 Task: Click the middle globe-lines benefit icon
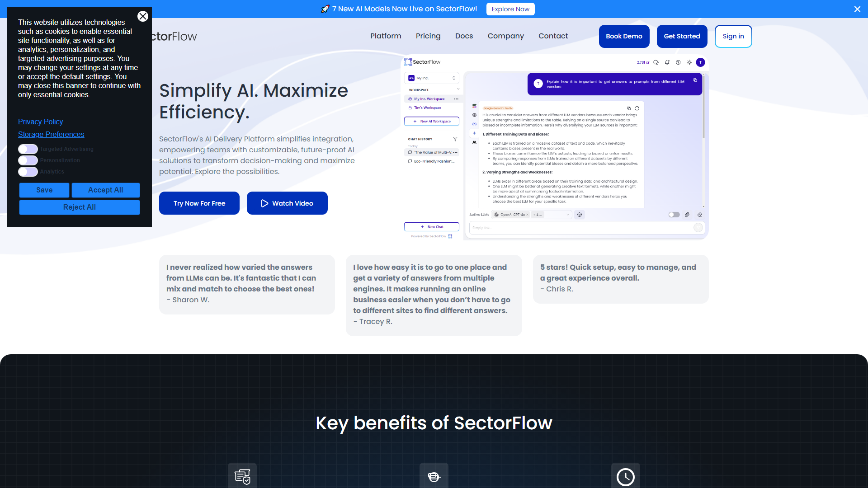[x=434, y=476]
